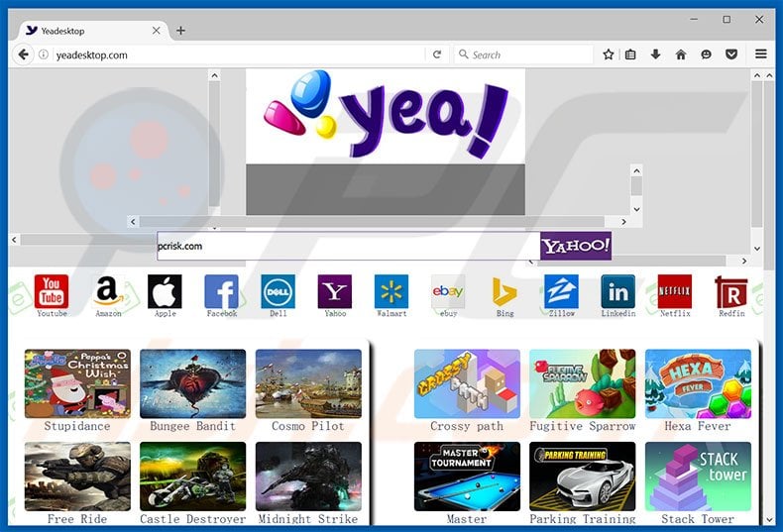Open the Dell shortcut icon
The height and width of the screenshot is (532, 783).
click(x=279, y=291)
